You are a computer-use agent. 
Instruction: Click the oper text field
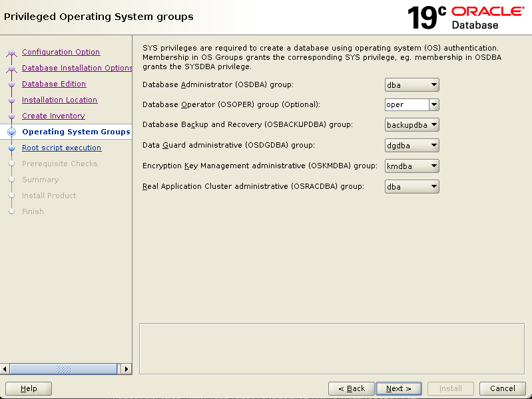click(407, 105)
